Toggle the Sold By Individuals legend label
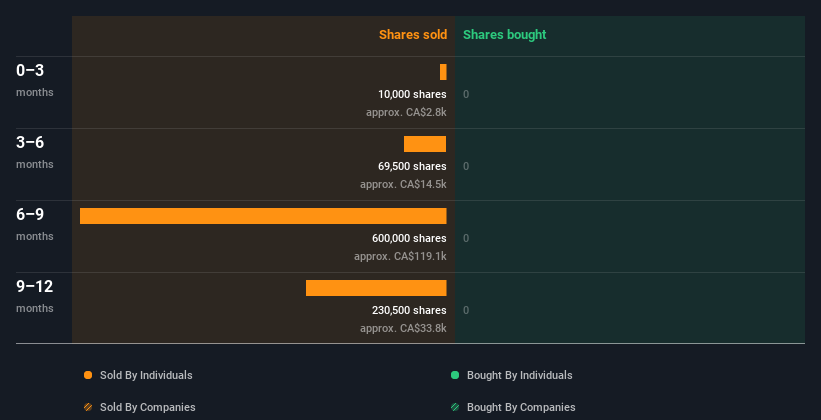 point(146,375)
